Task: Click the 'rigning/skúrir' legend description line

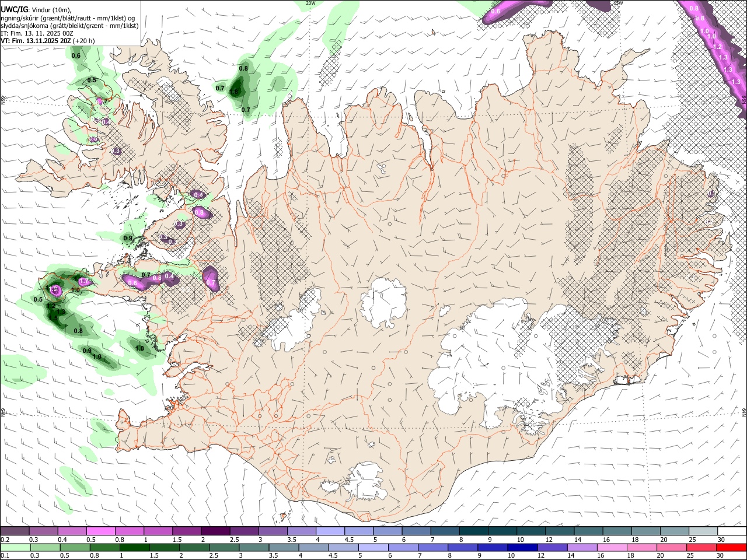Action: [x=68, y=17]
